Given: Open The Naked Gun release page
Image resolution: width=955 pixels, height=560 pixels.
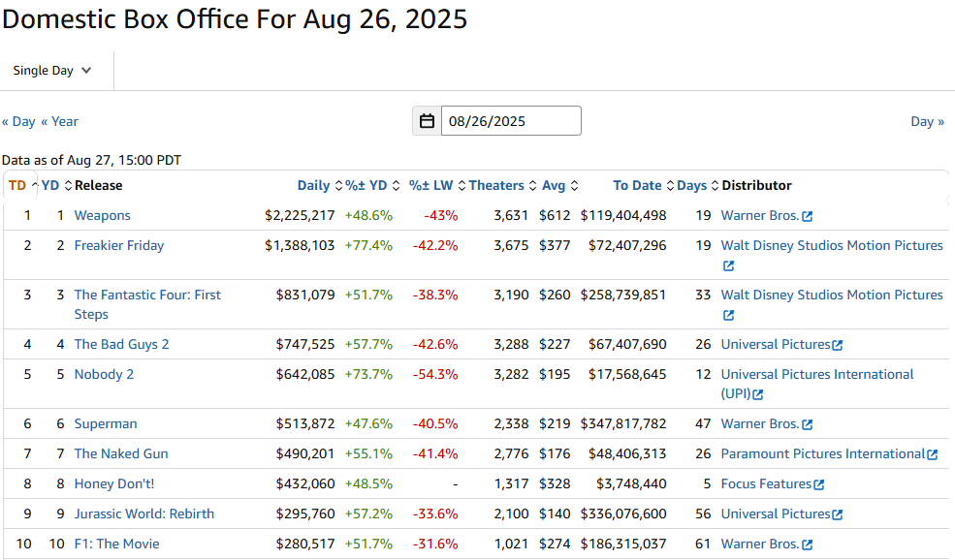Looking at the screenshot, I should point(121,453).
